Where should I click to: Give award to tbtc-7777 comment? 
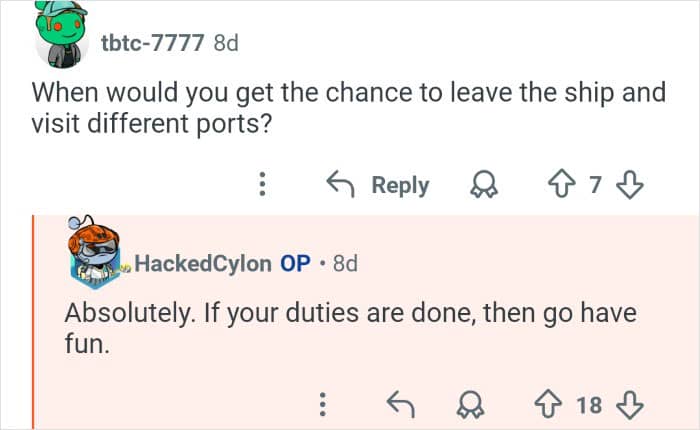click(x=487, y=185)
